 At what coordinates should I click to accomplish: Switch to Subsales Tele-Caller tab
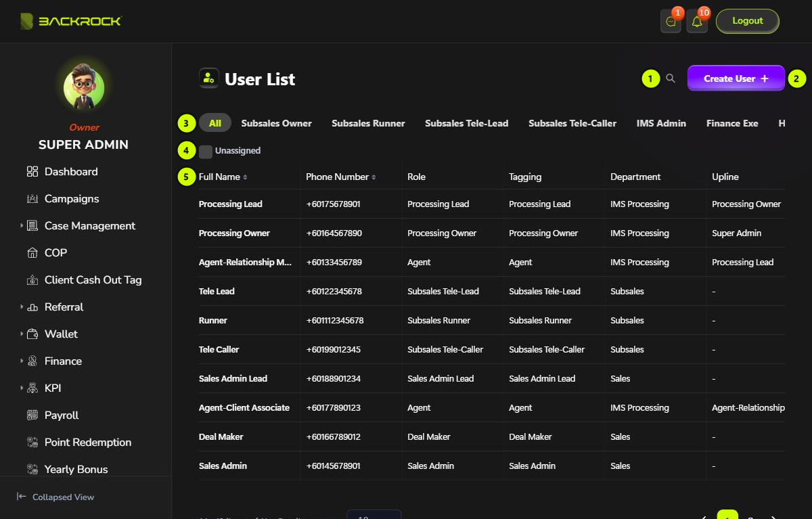[572, 123]
